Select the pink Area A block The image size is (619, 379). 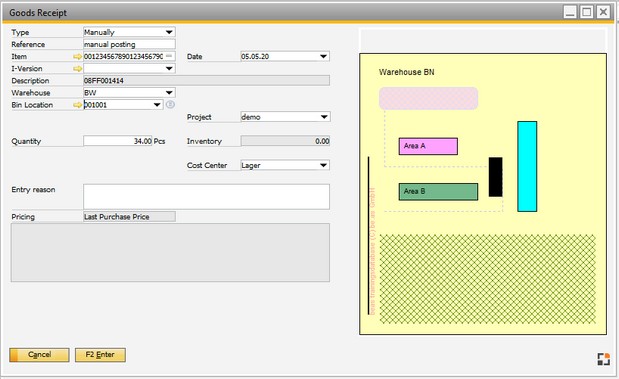tap(428, 146)
